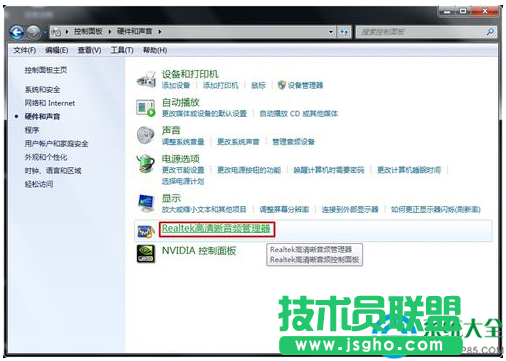Select 控制面板 breadcrumb in address bar
The width and height of the screenshot is (506, 361).
(88, 32)
